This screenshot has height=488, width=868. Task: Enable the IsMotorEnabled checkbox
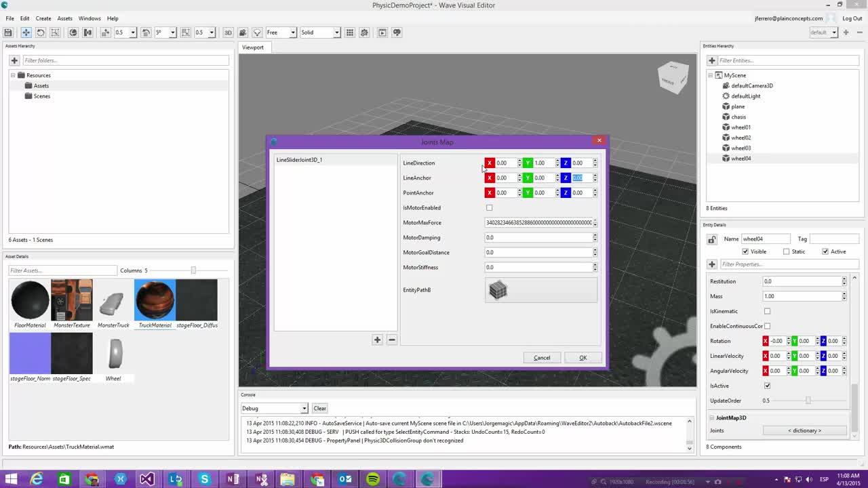(490, 207)
